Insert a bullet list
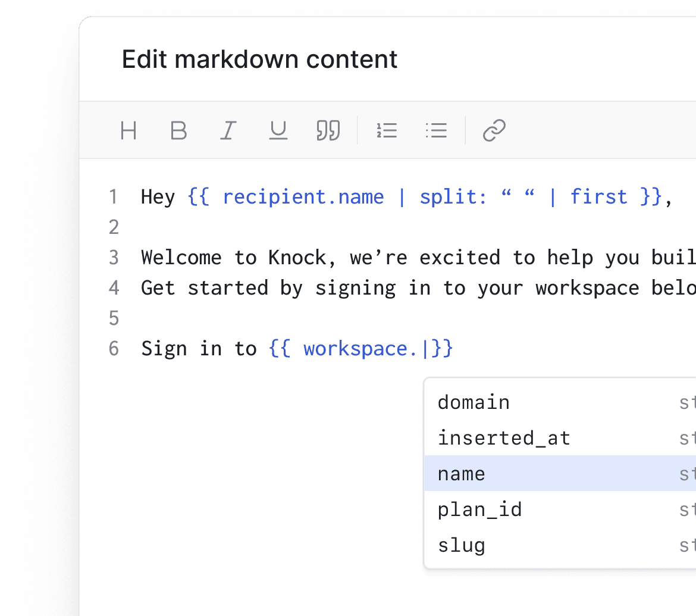Image resolution: width=696 pixels, height=616 pixels. click(x=437, y=130)
